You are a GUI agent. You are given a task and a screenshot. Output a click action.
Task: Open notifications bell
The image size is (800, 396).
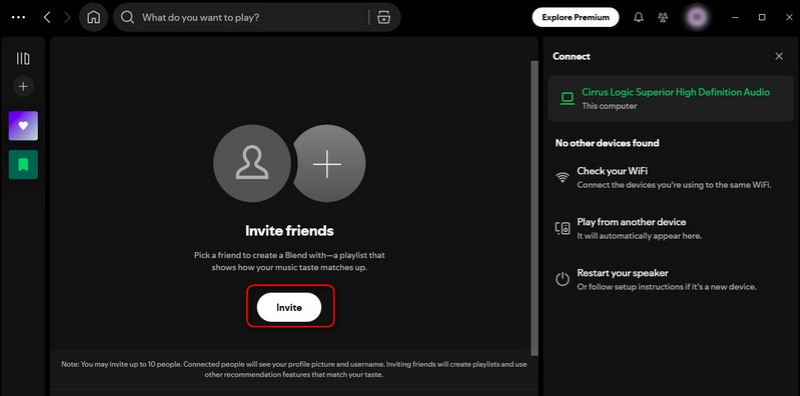[x=638, y=17]
